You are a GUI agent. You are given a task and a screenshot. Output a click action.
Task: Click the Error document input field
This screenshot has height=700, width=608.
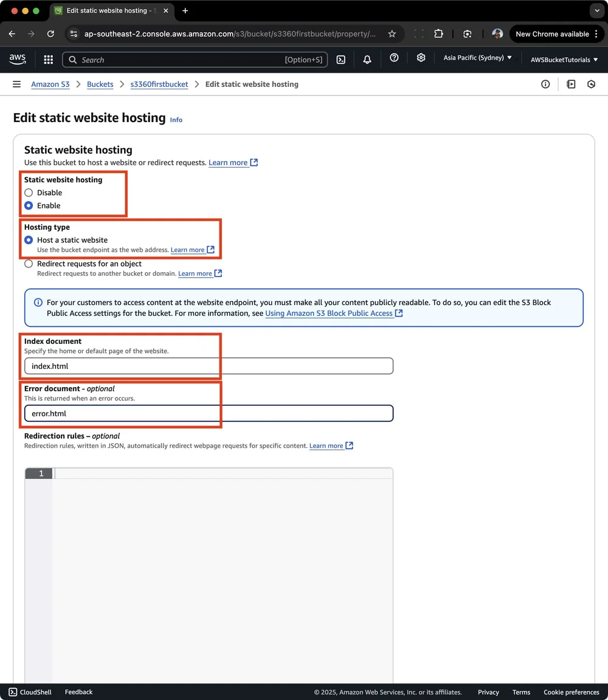pyautogui.click(x=209, y=413)
